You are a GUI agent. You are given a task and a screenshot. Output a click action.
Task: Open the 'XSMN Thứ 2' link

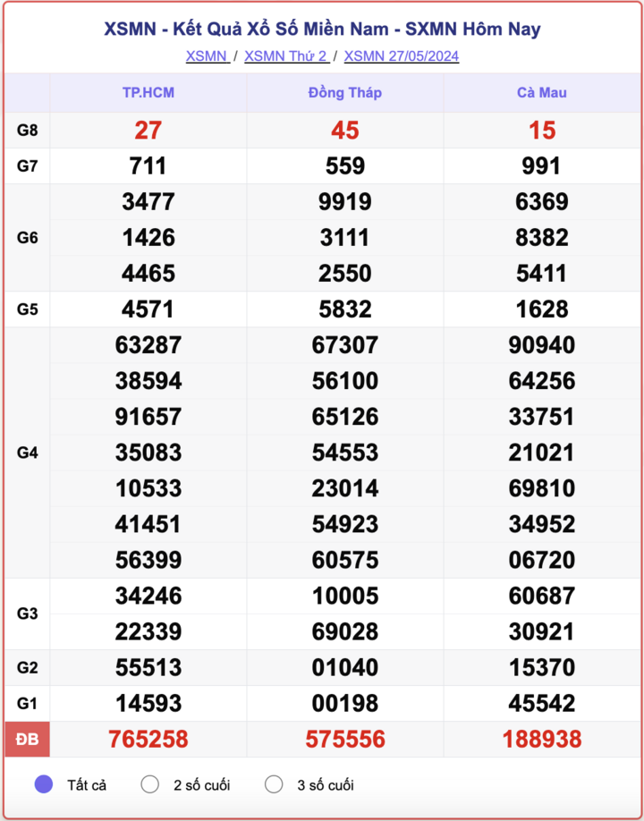pyautogui.click(x=285, y=55)
